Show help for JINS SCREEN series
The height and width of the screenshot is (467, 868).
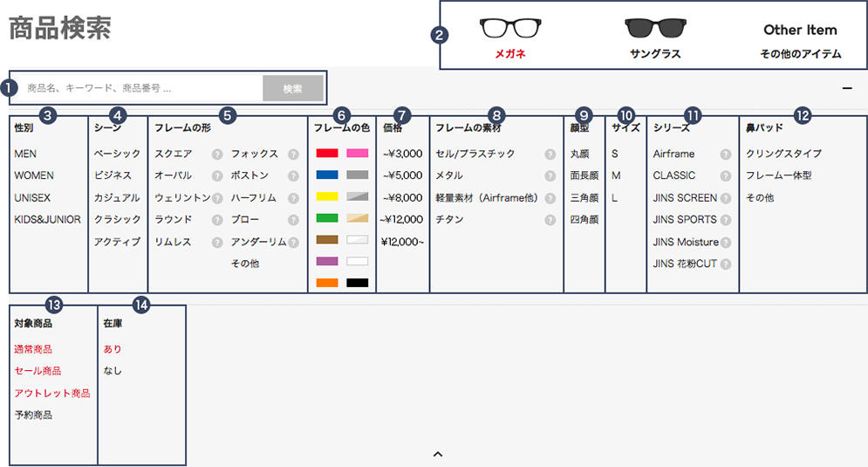click(726, 198)
